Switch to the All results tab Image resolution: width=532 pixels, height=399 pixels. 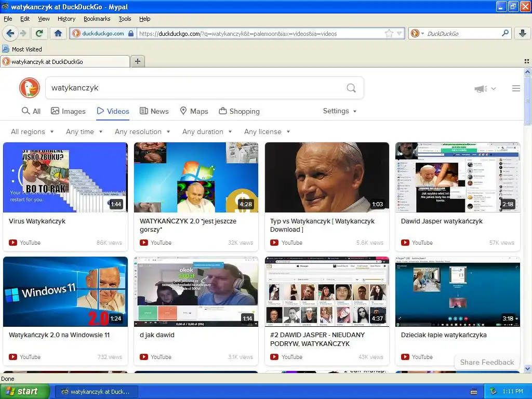point(31,111)
